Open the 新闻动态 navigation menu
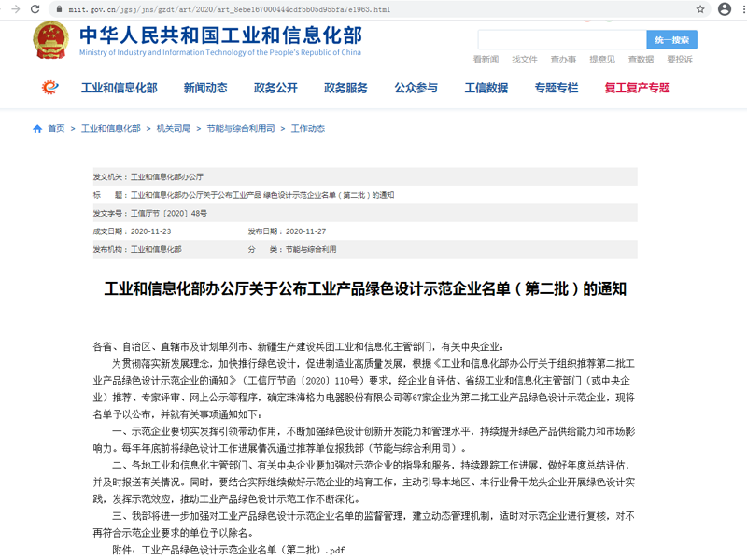Viewport: 747px width, 560px height. point(205,89)
